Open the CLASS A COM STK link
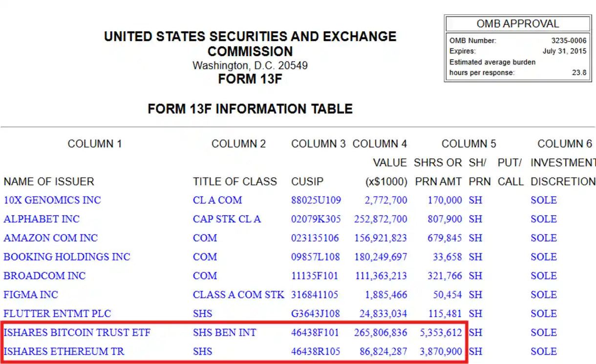The width and height of the screenshot is (596, 364). (238, 295)
